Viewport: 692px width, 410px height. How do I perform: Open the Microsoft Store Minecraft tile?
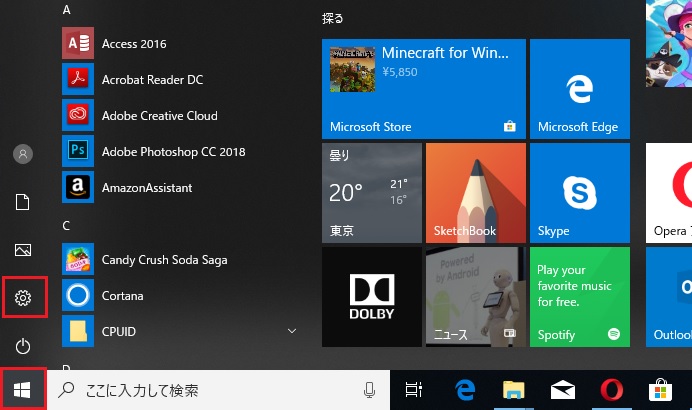424,89
